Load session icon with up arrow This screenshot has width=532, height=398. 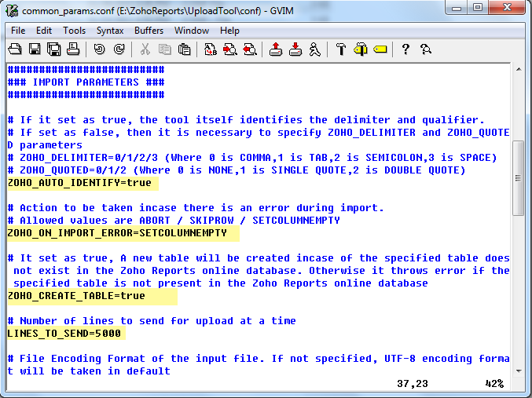276,49
